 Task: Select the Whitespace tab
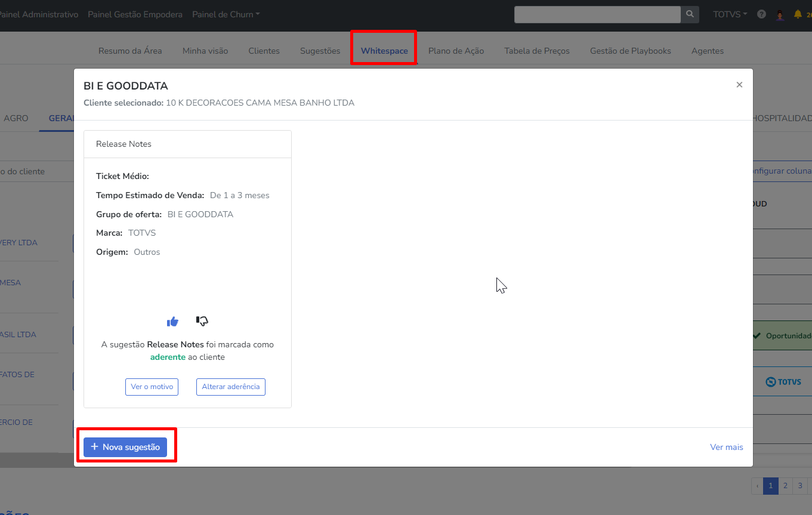tap(384, 51)
